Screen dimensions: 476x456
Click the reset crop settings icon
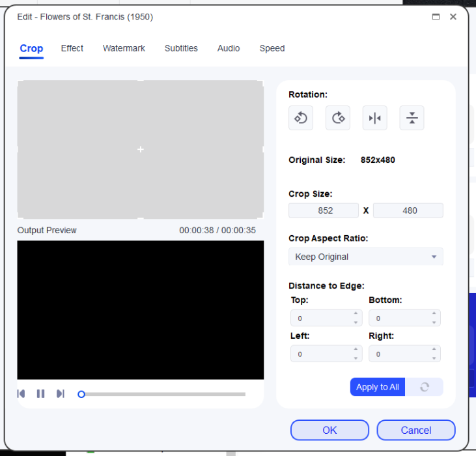(x=425, y=387)
